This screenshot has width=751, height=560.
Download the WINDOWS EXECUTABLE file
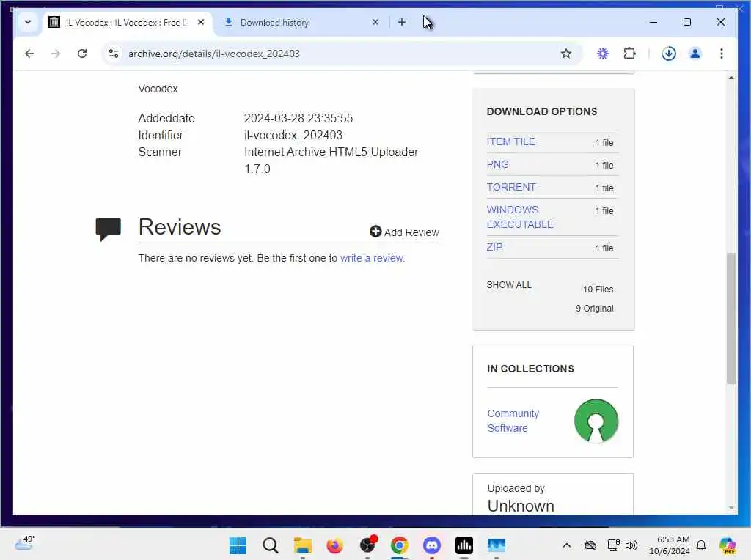520,217
